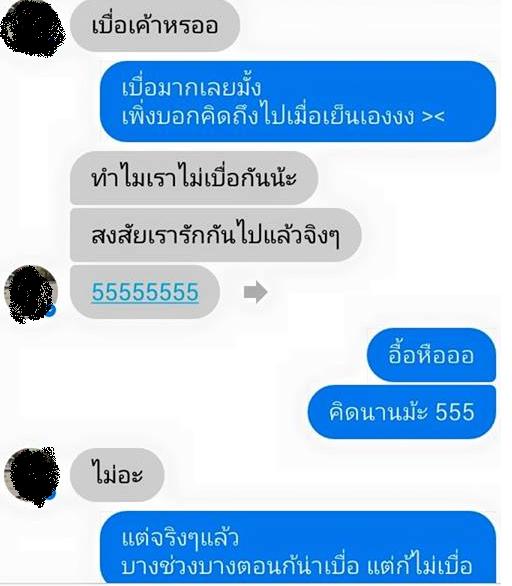This screenshot has height=586, width=512.
Task: Tap the แต่จริงๆแล้ว line in the last bubble
Action: point(180,538)
